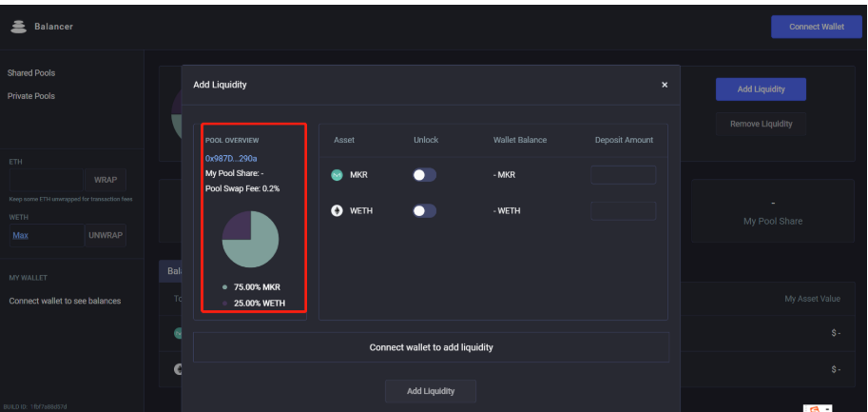Screen dimensions: 868x412
Task: Focus the ETH amount input field
Action: click(x=47, y=181)
